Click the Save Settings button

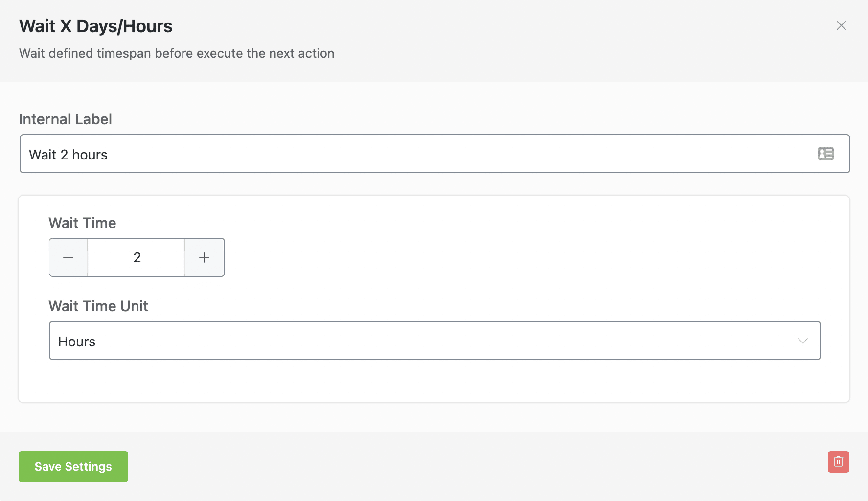pyautogui.click(x=73, y=467)
